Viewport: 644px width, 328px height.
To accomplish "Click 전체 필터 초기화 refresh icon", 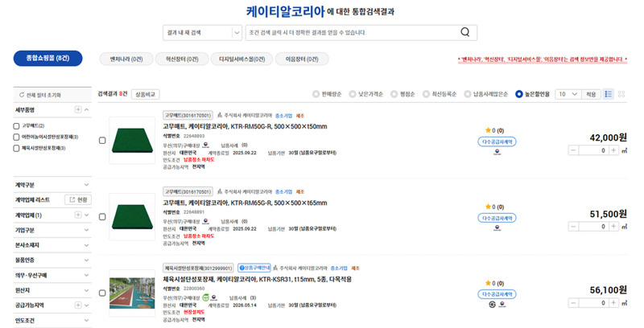I will click(22, 95).
